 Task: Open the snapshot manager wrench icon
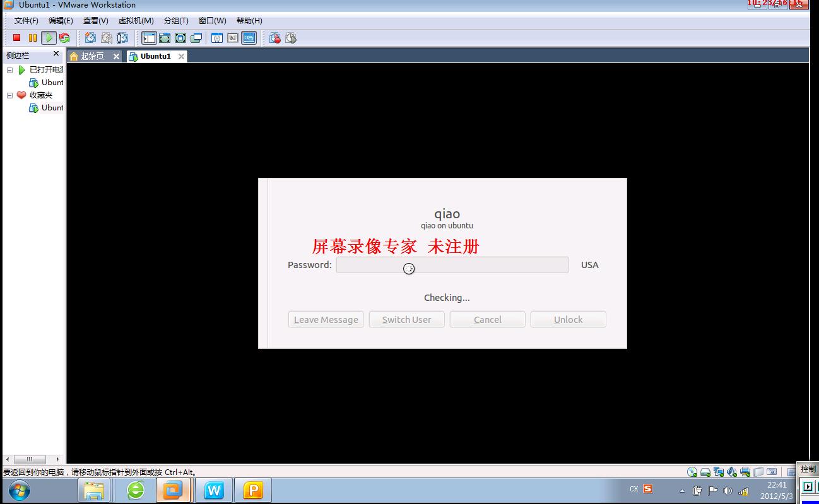(x=122, y=38)
